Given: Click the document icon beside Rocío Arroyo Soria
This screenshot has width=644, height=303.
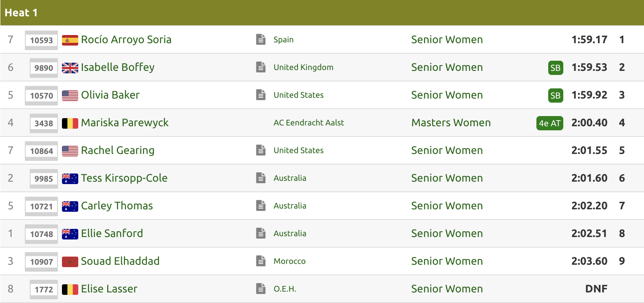Looking at the screenshot, I should pos(261,40).
